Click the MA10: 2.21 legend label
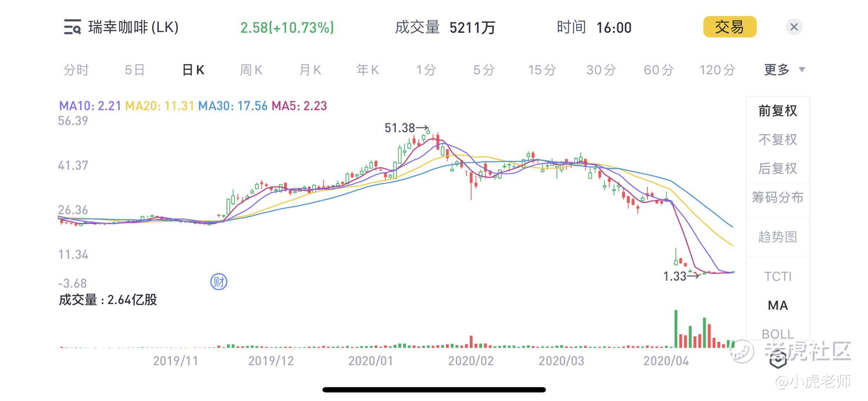The width and height of the screenshot is (868, 401). click(90, 106)
